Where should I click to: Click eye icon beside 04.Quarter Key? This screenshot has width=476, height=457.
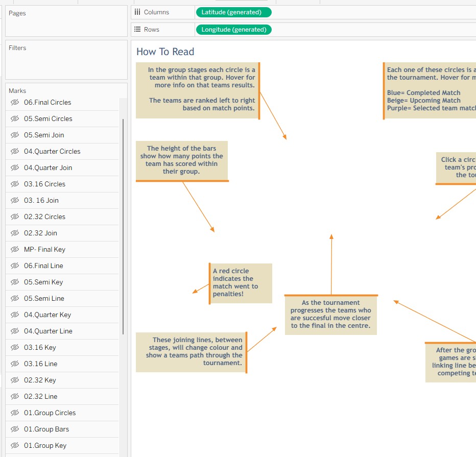[15, 315]
